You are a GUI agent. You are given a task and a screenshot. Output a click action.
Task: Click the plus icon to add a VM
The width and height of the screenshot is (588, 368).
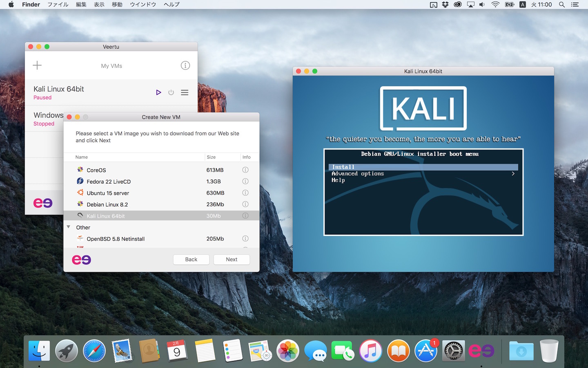click(37, 65)
